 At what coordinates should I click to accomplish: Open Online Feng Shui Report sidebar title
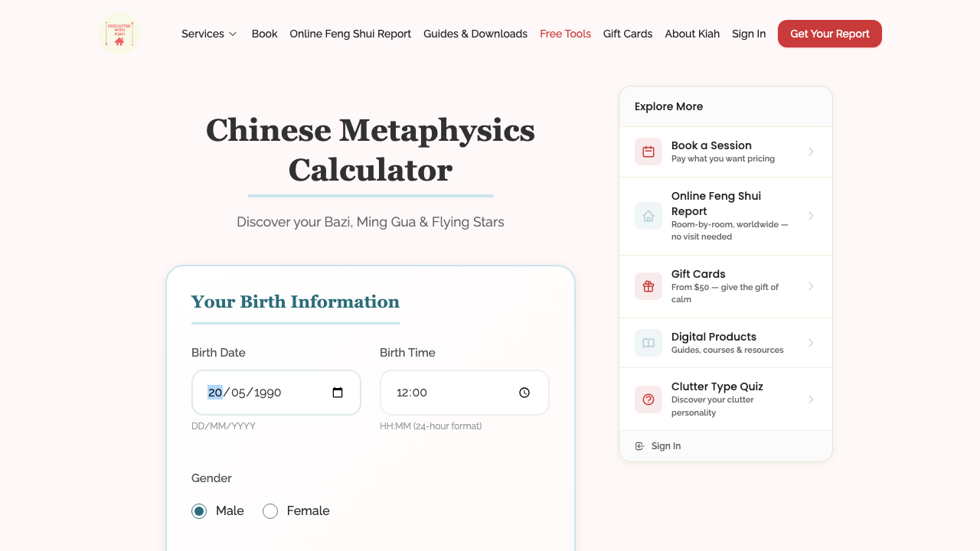pyautogui.click(x=716, y=204)
